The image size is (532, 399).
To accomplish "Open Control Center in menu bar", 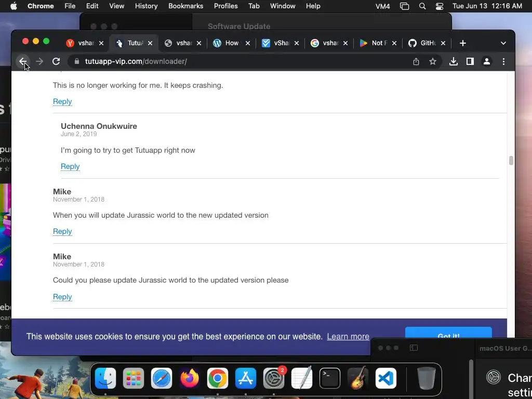I will [440, 6].
